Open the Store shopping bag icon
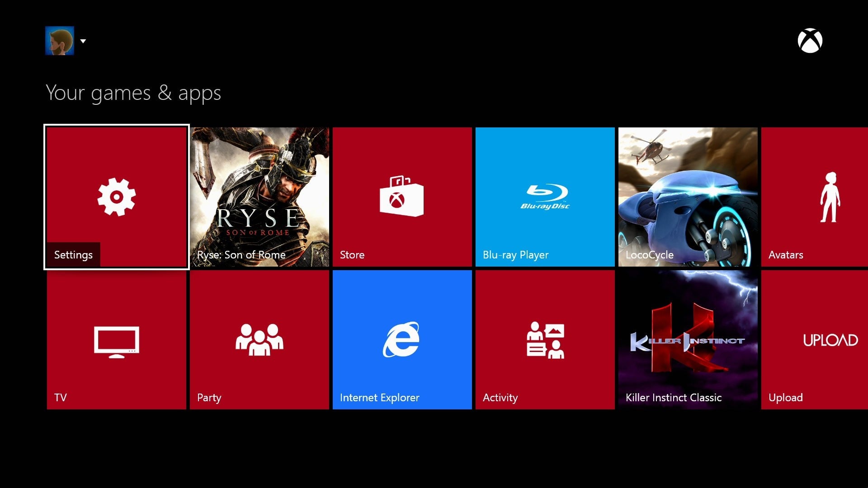868x488 pixels. pos(401,197)
